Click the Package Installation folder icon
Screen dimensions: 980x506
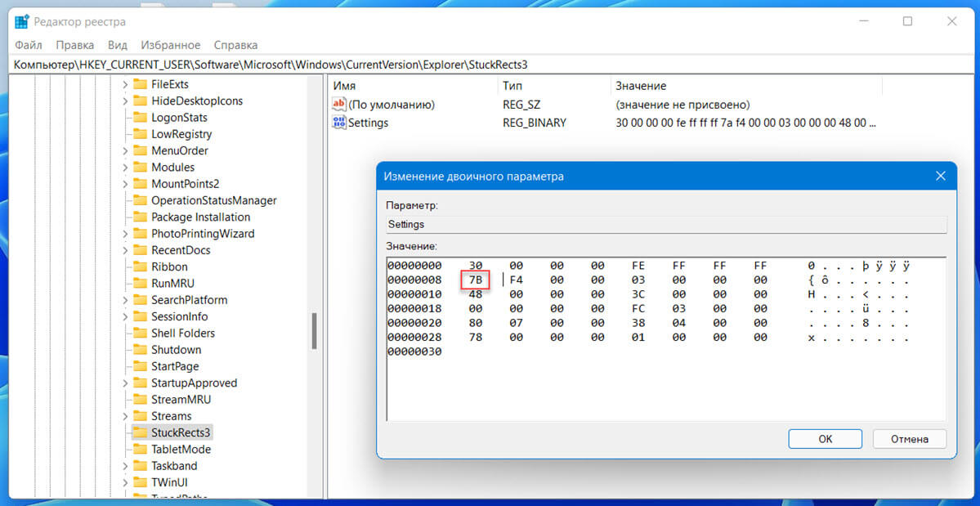click(x=140, y=217)
